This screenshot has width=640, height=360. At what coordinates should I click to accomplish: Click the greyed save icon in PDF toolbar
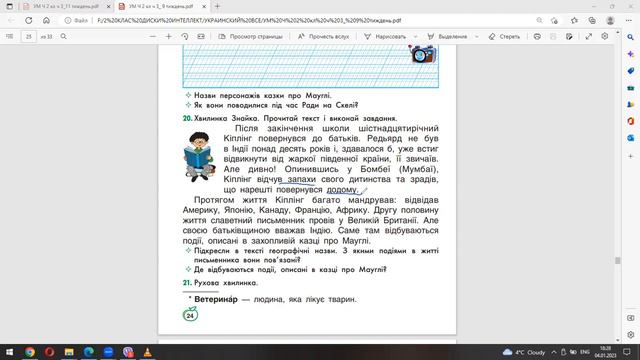click(553, 36)
